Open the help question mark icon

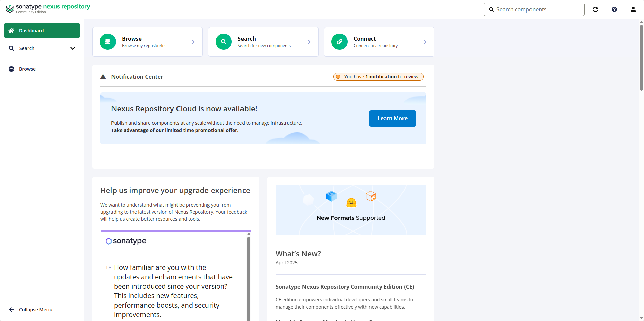[x=614, y=9]
